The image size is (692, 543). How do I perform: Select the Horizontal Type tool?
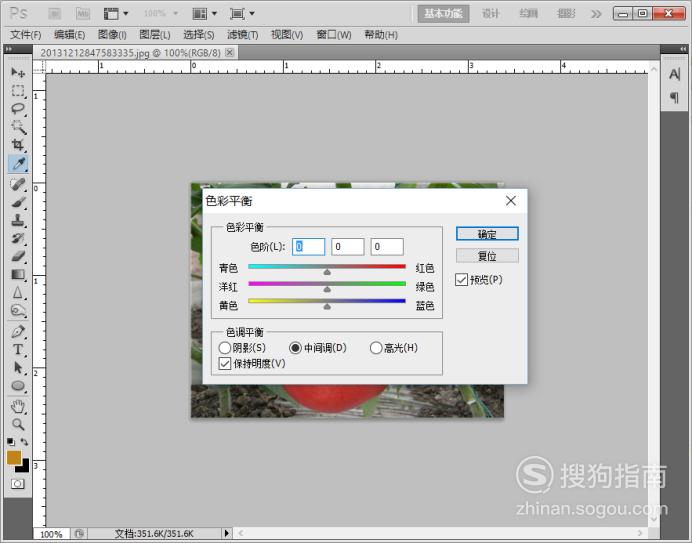pyautogui.click(x=18, y=350)
